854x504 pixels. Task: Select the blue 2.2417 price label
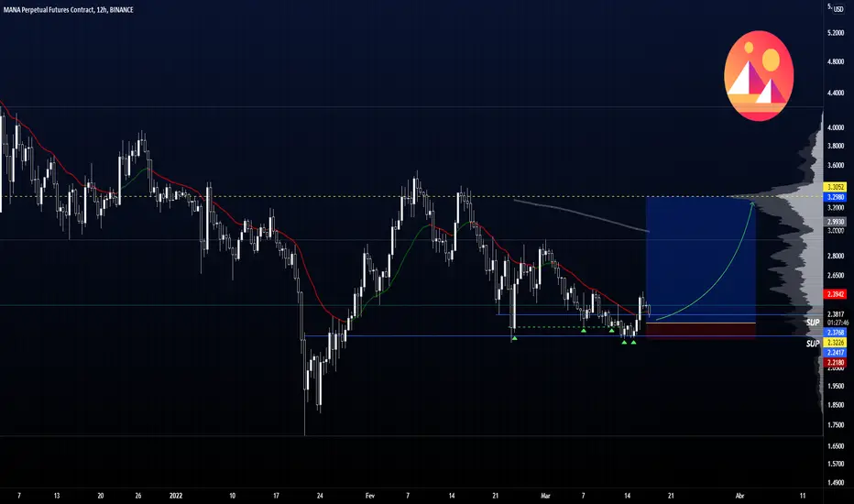[x=836, y=353]
